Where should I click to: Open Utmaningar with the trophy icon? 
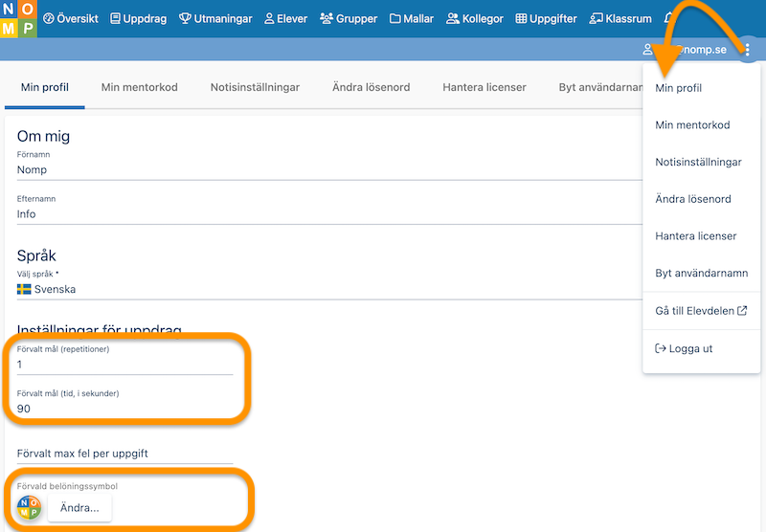tap(217, 18)
